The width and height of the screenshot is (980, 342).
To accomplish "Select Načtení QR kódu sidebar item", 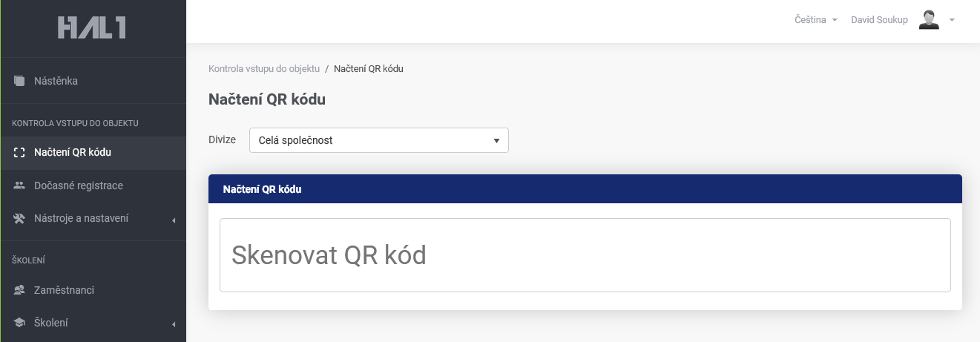I will point(93,153).
